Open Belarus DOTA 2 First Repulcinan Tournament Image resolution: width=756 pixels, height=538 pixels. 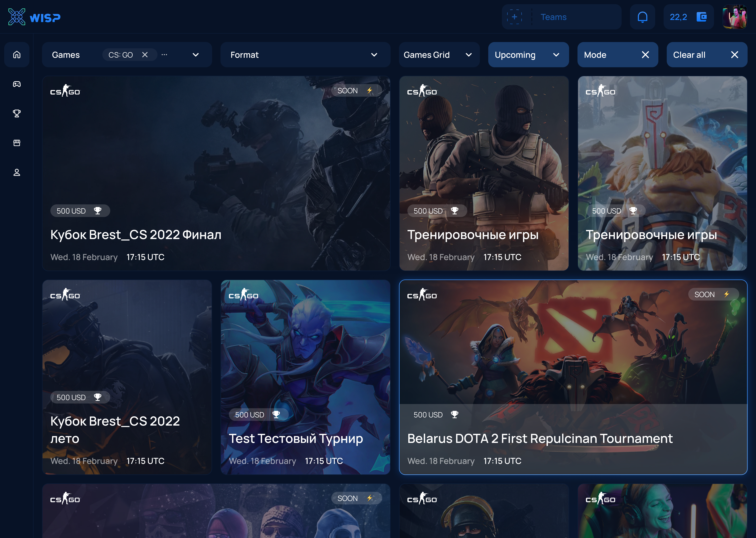573,377
